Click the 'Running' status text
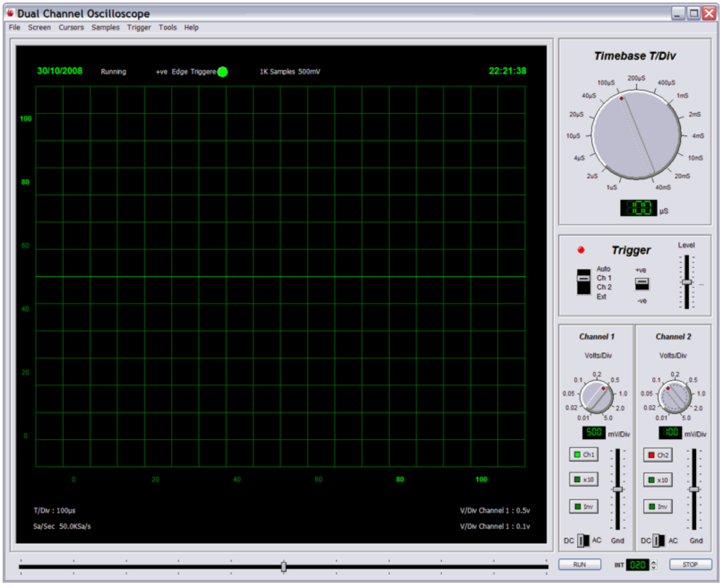724x588 pixels. 114,72
